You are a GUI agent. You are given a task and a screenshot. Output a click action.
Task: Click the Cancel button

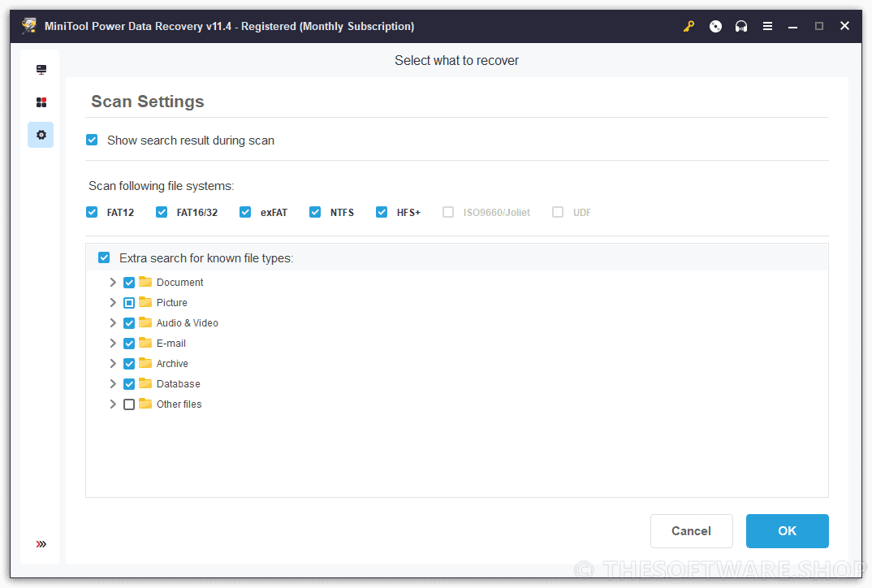click(x=691, y=530)
